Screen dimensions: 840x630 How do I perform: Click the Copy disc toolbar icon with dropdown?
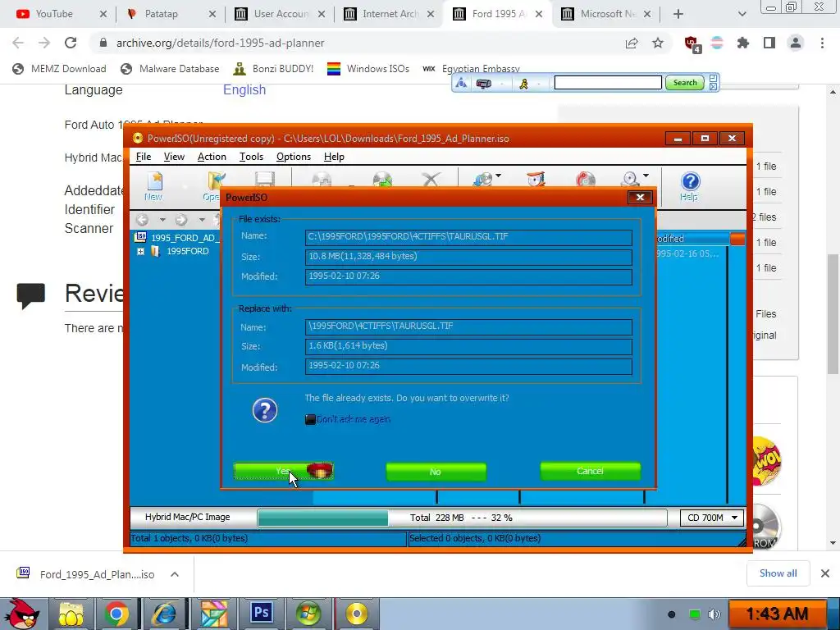(482, 179)
